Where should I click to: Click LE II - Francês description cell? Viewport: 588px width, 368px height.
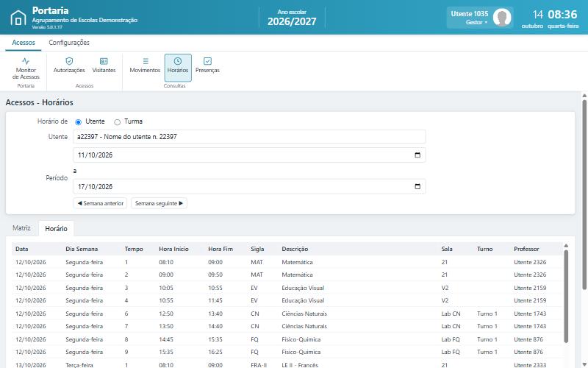pyautogui.click(x=300, y=365)
